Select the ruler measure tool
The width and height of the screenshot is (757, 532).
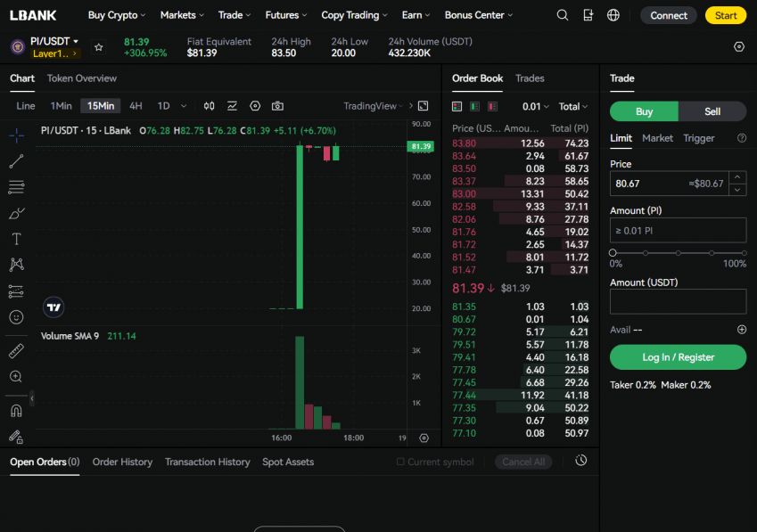(x=16, y=350)
